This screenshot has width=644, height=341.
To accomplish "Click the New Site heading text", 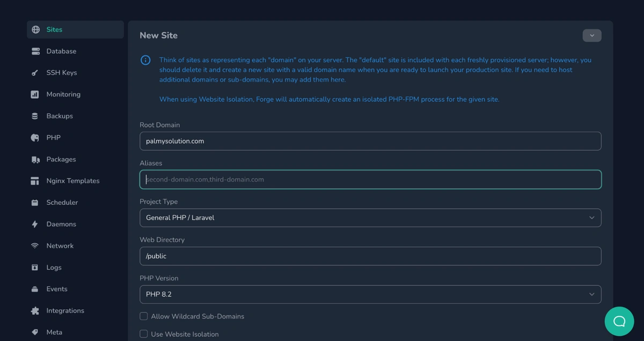I will (x=158, y=35).
